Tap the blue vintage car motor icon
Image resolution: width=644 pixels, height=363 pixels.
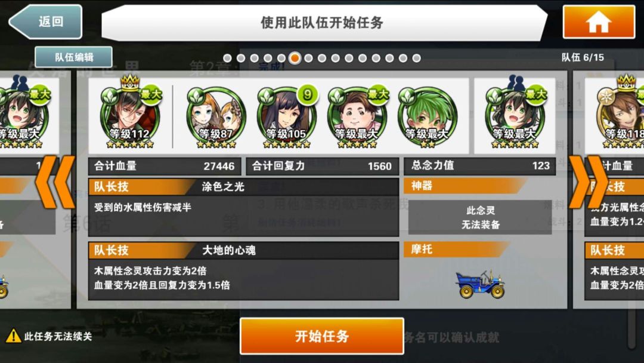coord(479,284)
